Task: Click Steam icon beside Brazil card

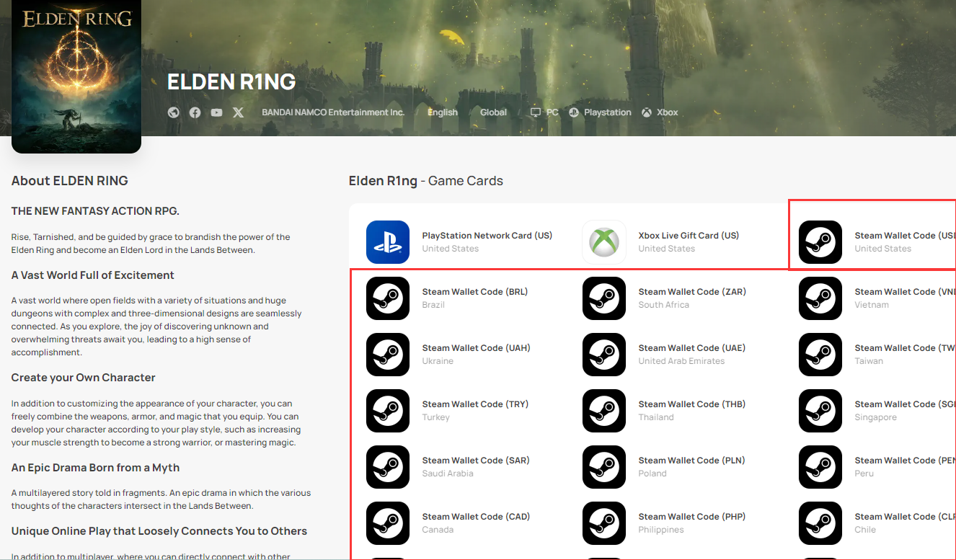Action: [388, 298]
